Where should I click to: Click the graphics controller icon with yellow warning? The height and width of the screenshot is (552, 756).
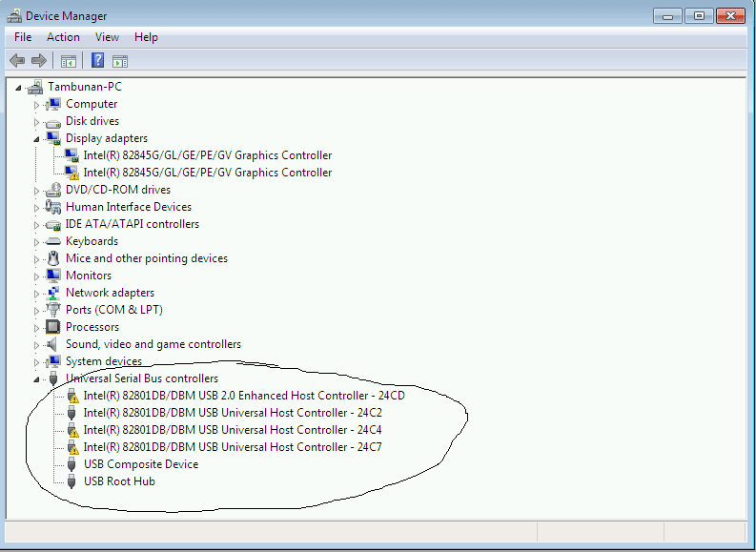[x=72, y=173]
